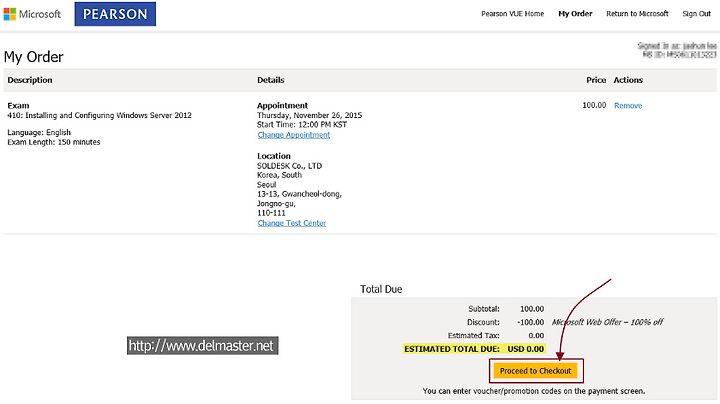Click the Change Test Center link

point(292,223)
